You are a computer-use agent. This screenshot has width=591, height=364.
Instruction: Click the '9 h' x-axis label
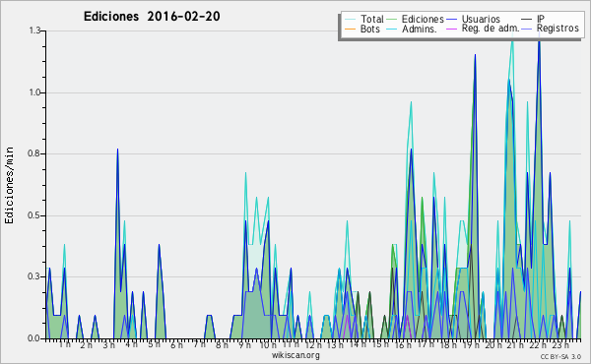244,345
